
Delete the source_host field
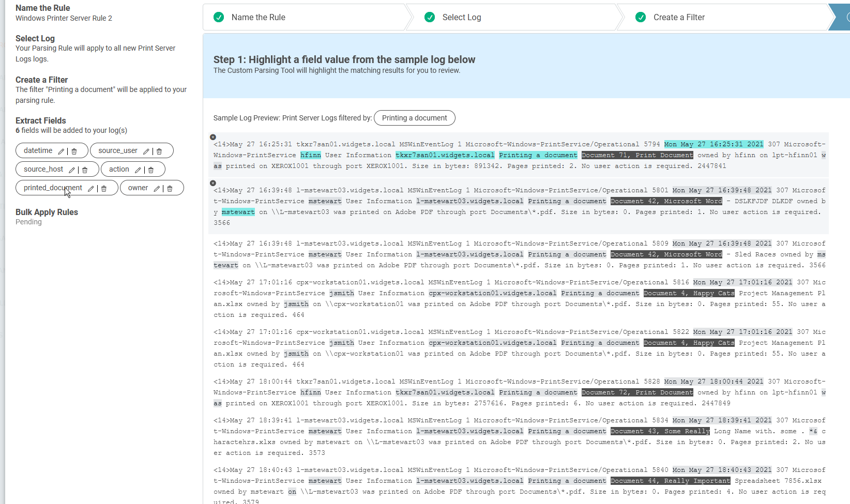85,170
